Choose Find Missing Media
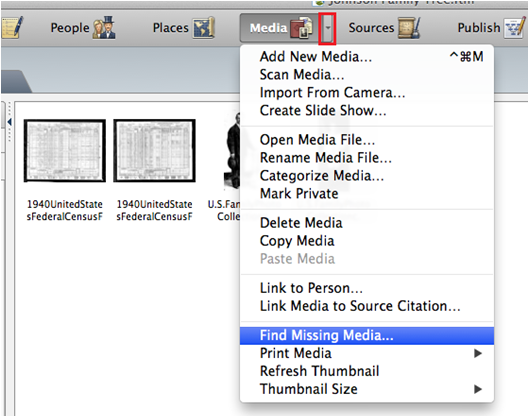Viewport: 529px width, 416px height. tap(367, 336)
